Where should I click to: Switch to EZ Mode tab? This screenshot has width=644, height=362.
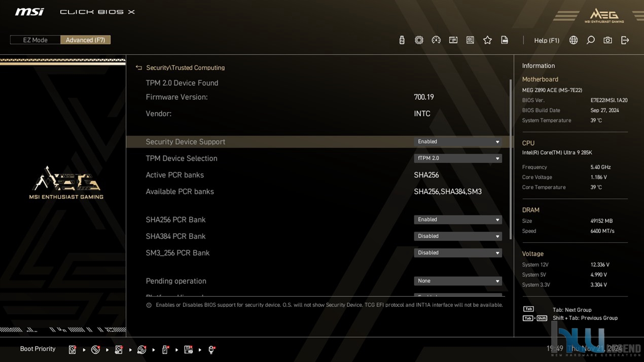point(35,40)
